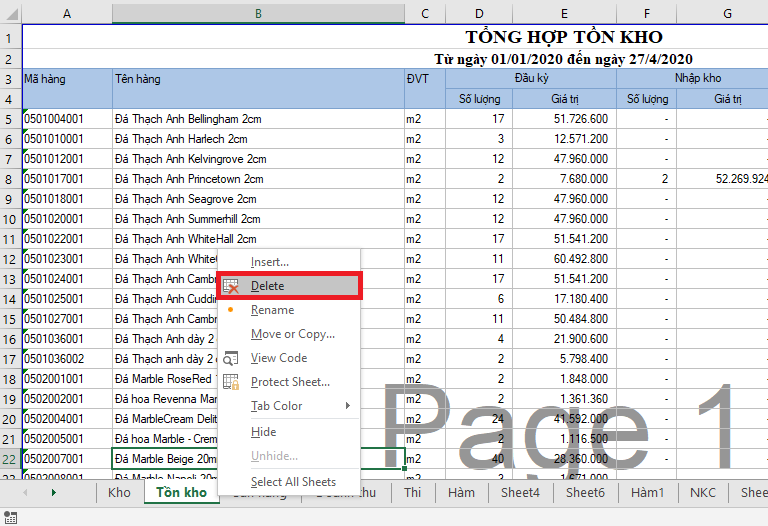Click the Delete sheet icon in context menu
This screenshot has width=768, height=526.
(x=231, y=286)
